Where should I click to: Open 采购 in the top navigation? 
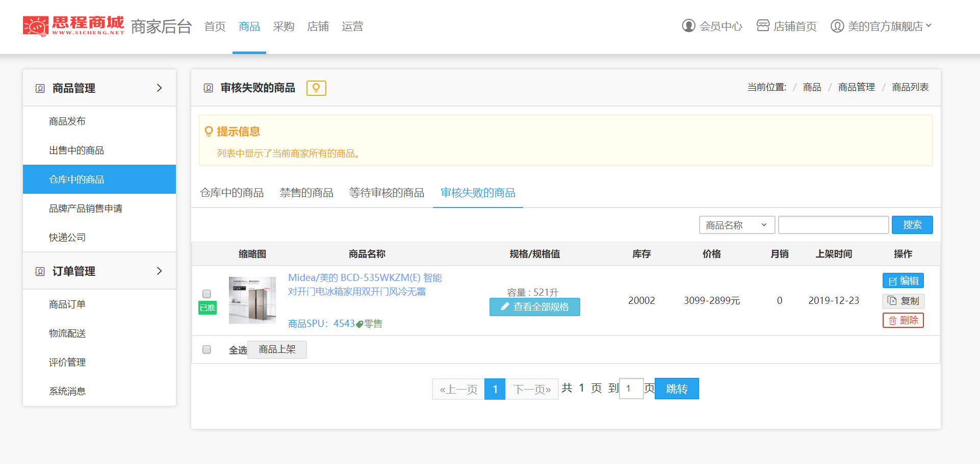point(283,27)
